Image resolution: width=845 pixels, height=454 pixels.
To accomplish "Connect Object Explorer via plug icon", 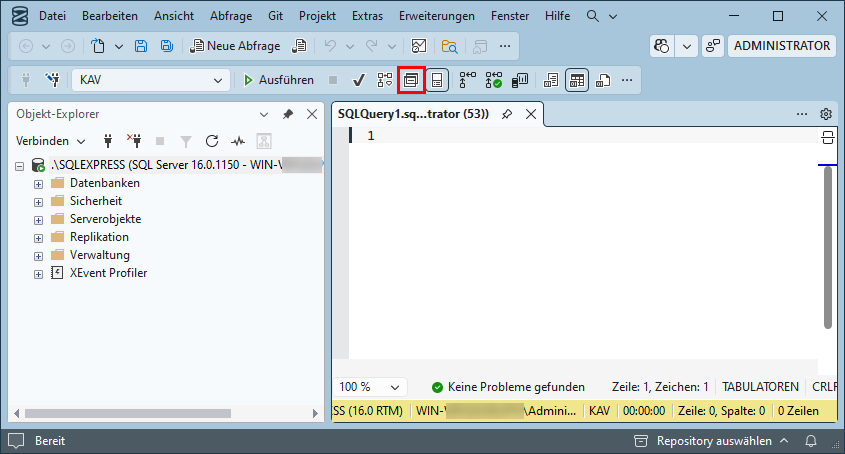I will tap(108, 141).
